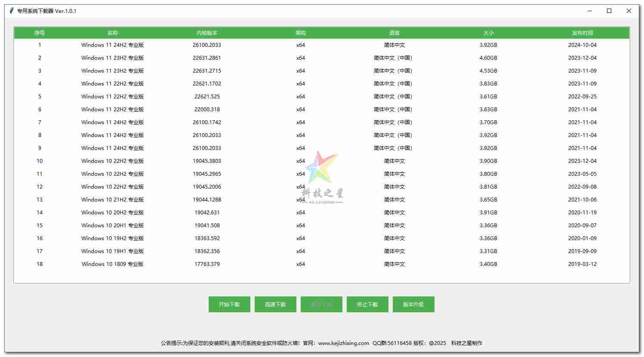Click the 架构 column header
This screenshot has width=644, height=357.
tap(301, 33)
